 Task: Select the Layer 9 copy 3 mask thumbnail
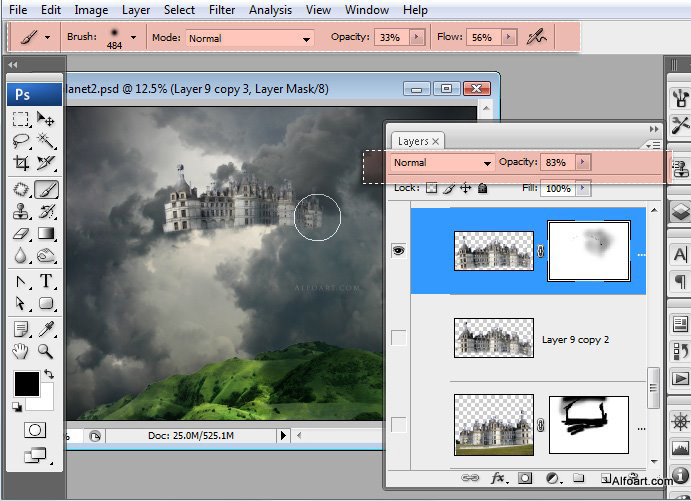click(x=589, y=251)
